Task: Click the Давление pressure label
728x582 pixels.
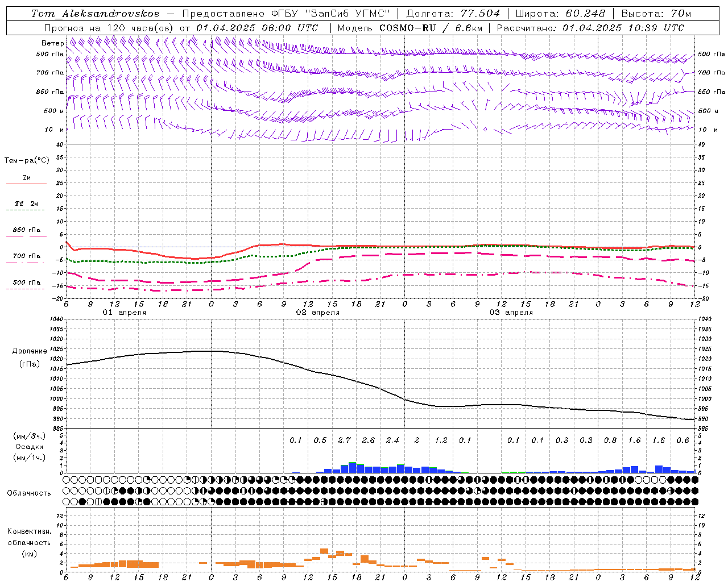Action: coord(30,351)
